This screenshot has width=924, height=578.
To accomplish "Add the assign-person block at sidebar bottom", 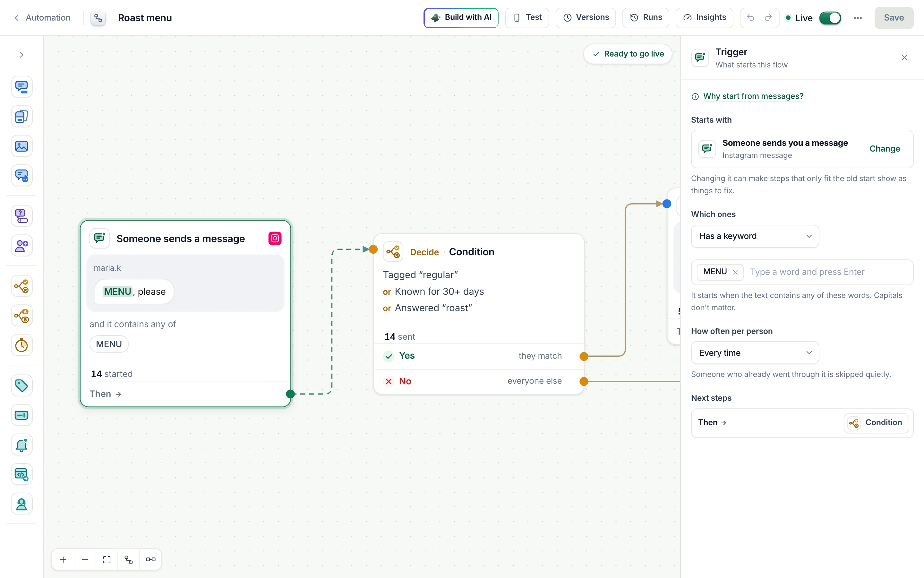I will pos(21,504).
